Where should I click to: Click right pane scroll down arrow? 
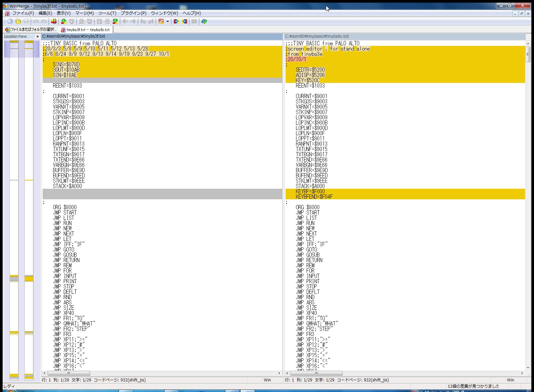click(x=528, y=368)
